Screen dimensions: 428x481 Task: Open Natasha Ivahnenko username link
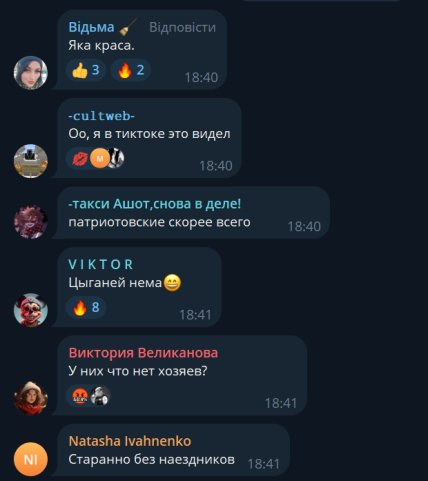coord(130,441)
